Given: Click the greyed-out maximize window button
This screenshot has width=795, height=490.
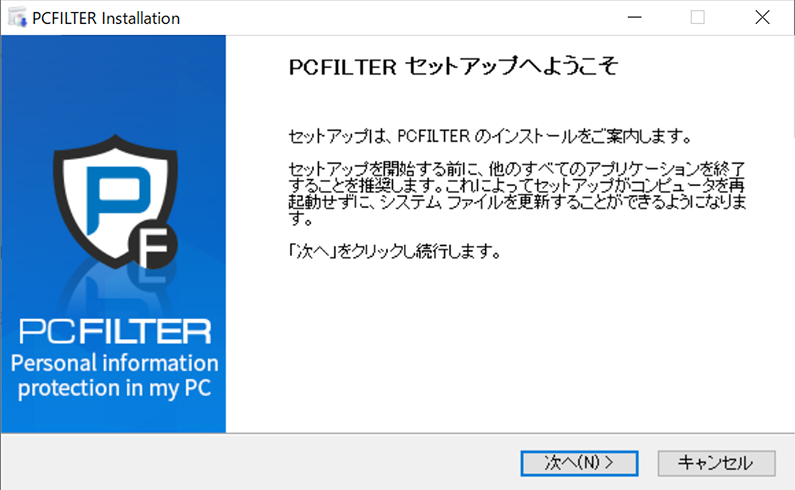Looking at the screenshot, I should click(x=697, y=18).
